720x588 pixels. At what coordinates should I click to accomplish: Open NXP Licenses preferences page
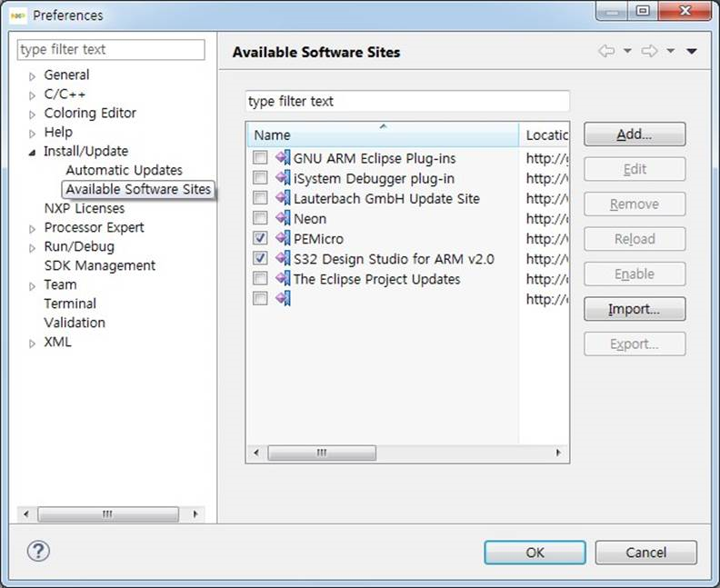(x=85, y=208)
